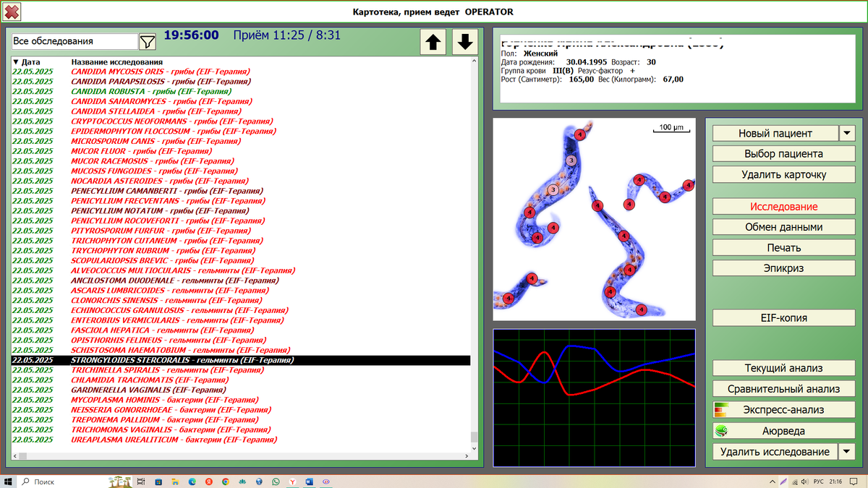Click the EIF-копия button
This screenshot has height=488, width=868.
784,317
